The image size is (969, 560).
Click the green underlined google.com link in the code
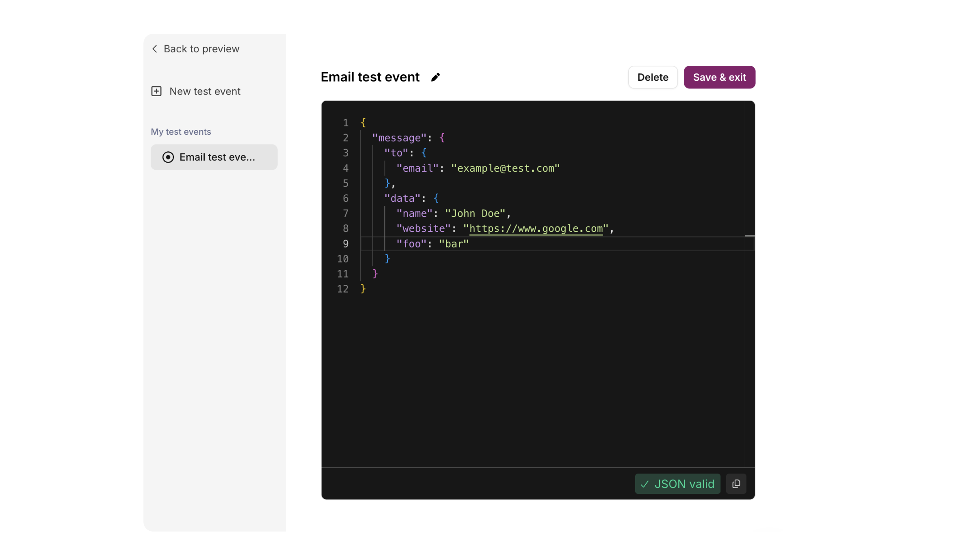pyautogui.click(x=536, y=228)
